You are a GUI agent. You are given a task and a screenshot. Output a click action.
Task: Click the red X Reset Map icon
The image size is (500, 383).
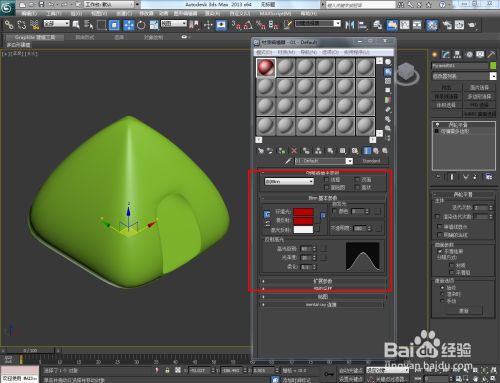[x=294, y=151]
